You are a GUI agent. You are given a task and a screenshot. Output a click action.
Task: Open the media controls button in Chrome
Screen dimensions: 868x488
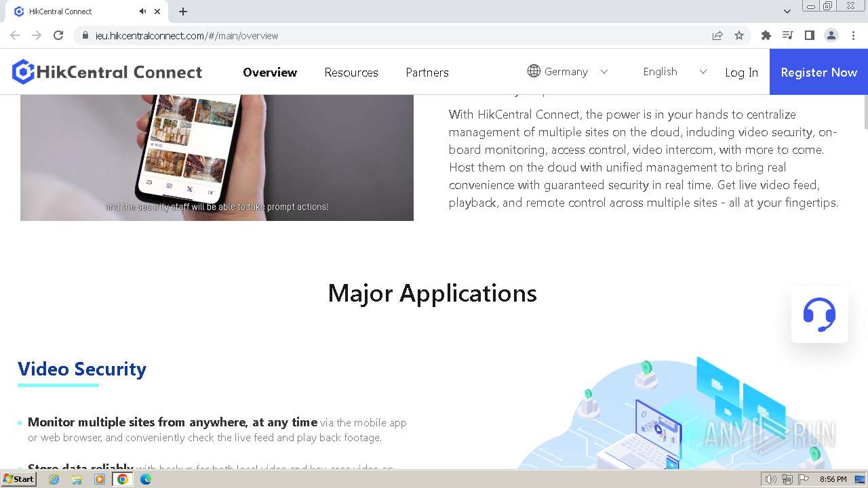click(x=788, y=35)
